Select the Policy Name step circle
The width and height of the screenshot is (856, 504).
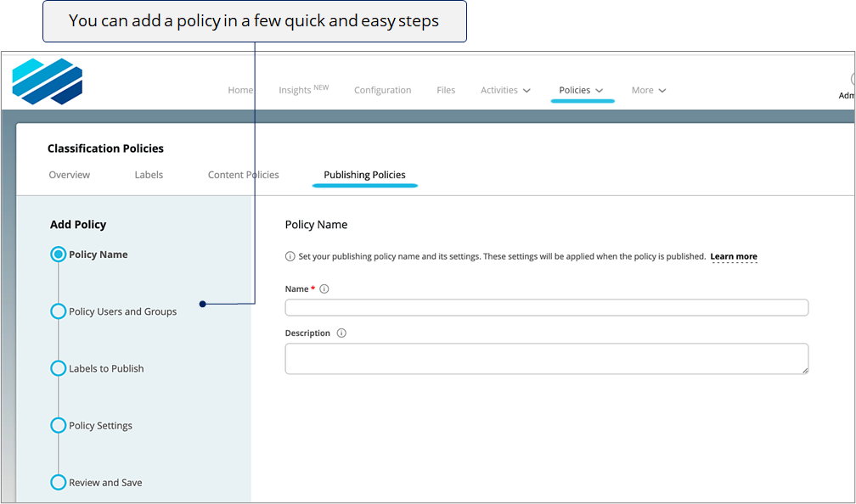59,255
